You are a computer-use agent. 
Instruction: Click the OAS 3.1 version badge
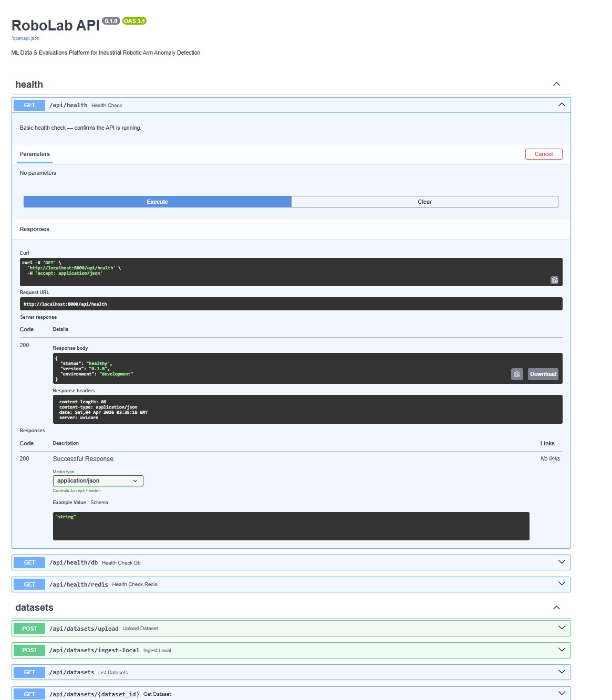[134, 21]
